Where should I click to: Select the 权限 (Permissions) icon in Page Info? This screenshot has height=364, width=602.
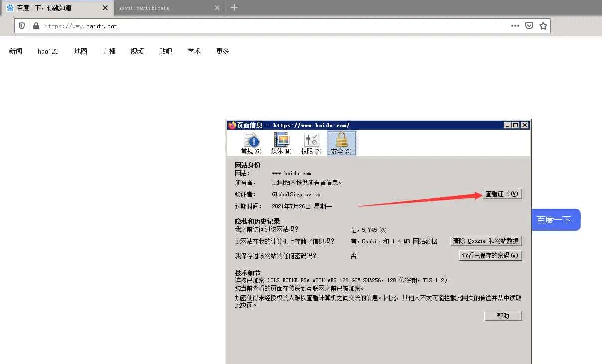point(311,143)
